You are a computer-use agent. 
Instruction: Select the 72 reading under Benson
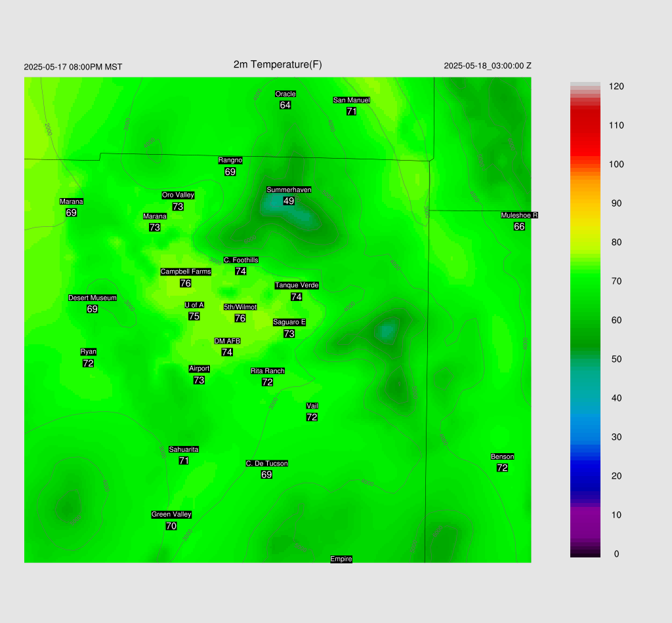(502, 468)
